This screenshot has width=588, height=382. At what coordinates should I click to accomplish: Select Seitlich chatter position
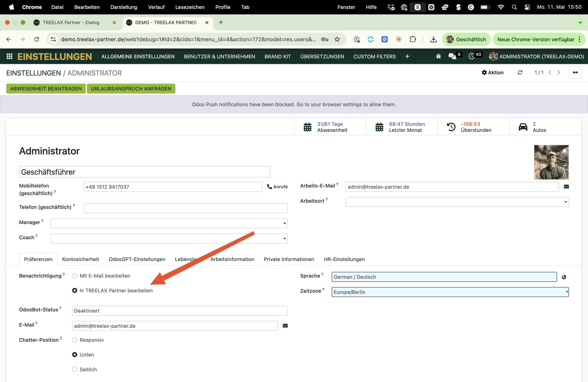point(75,369)
